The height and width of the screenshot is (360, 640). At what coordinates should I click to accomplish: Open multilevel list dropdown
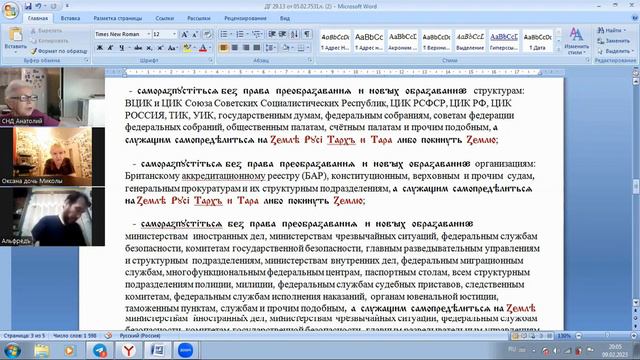262,34
